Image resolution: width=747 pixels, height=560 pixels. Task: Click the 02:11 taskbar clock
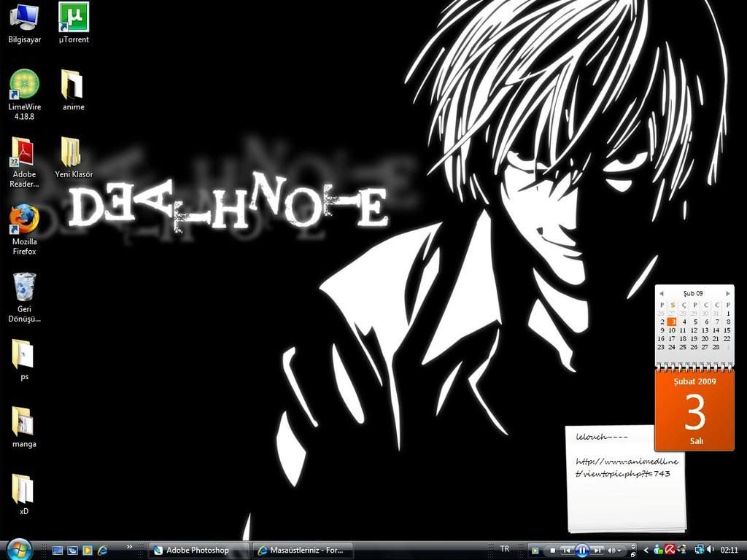point(729,550)
